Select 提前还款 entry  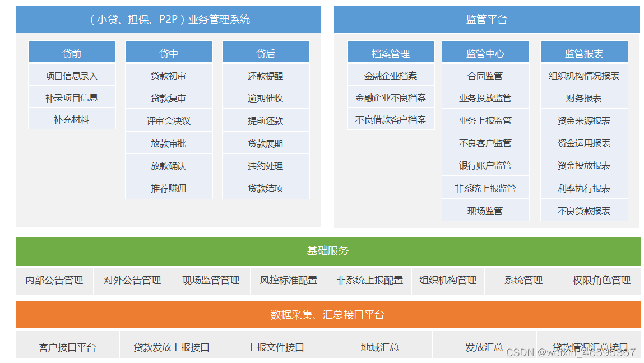tap(266, 120)
